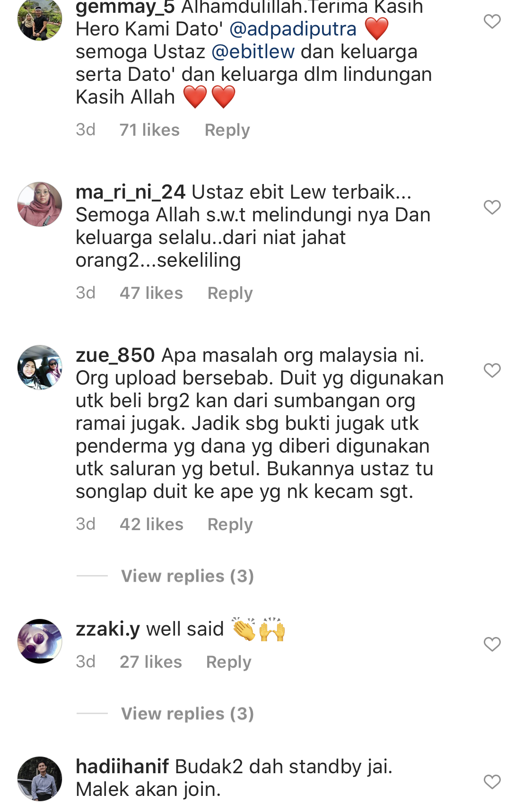Like gemmay_5's comment with heart icon
The width and height of the screenshot is (532, 803).
(x=492, y=21)
